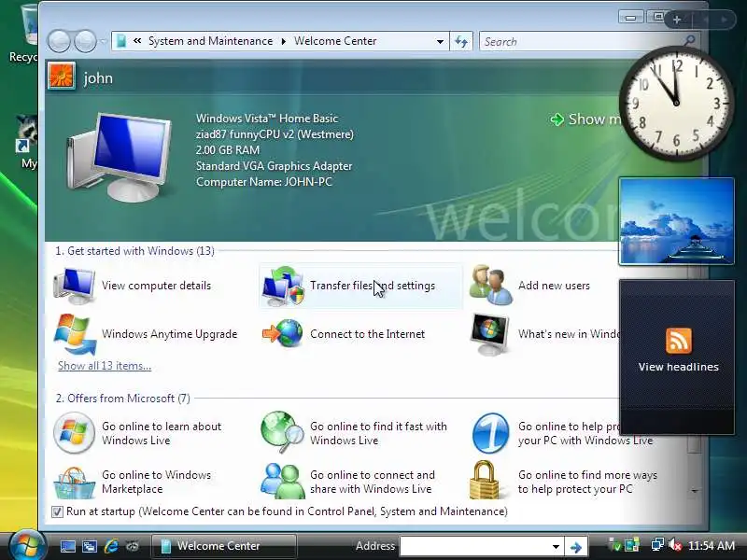Click Forward navigation button
This screenshot has height=560, width=747.
[x=85, y=41]
